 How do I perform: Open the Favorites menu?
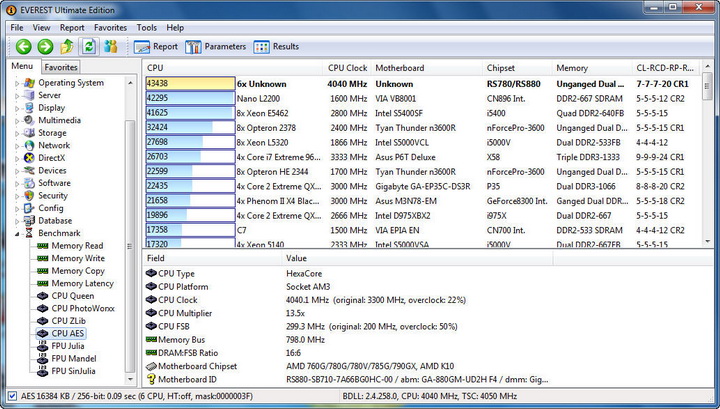110,28
